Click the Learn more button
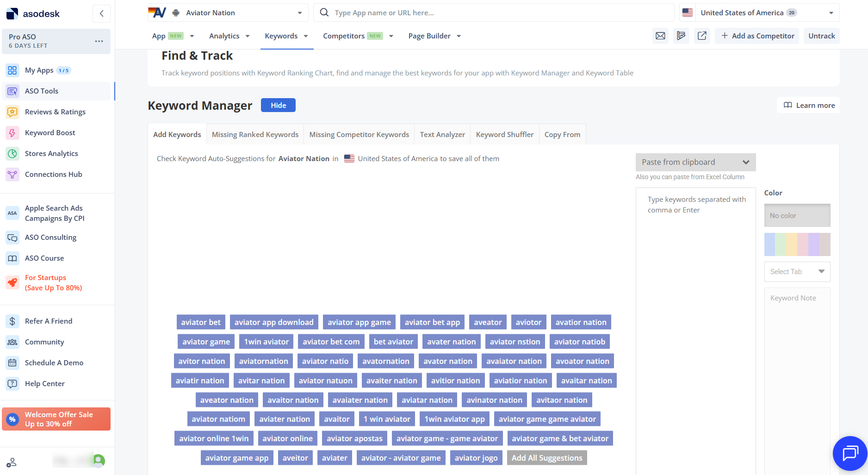 (808, 106)
